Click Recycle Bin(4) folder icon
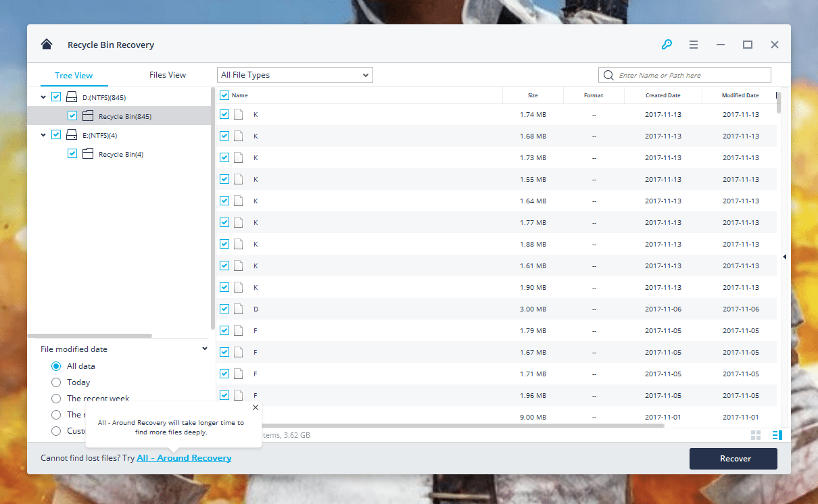Image resolution: width=818 pixels, height=504 pixels. pyautogui.click(x=87, y=154)
